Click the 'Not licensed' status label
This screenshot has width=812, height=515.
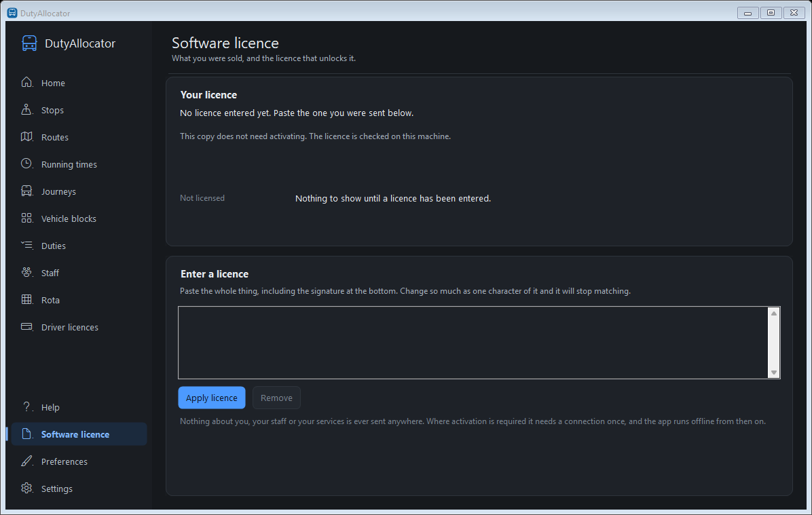coord(202,197)
